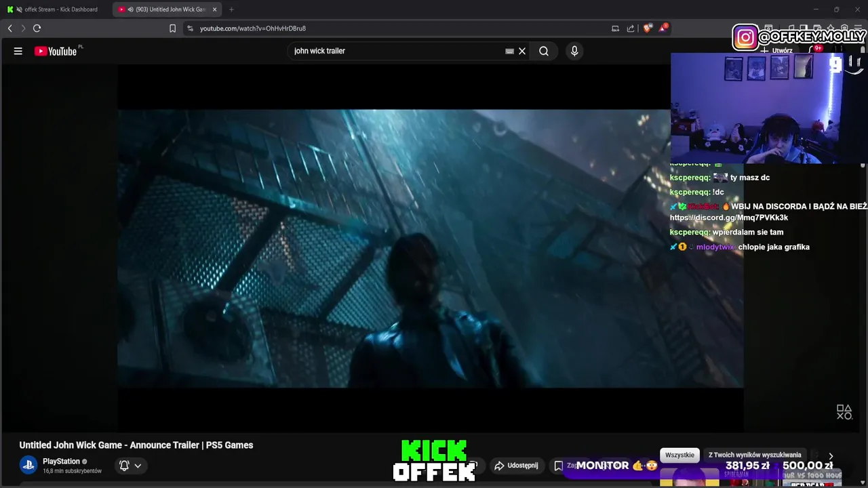Click Utwórz create button
Image resolution: width=868 pixels, height=488 pixels.
click(x=776, y=51)
